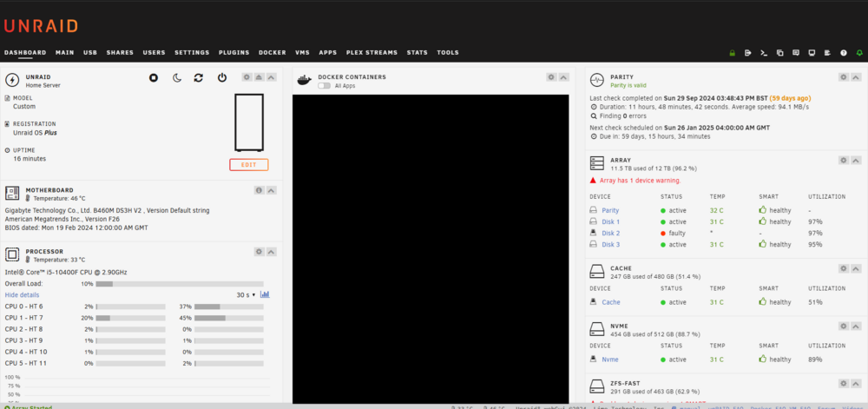Click the overlapping windows icon in header
Screen dimensions: 868x409
tap(780, 53)
